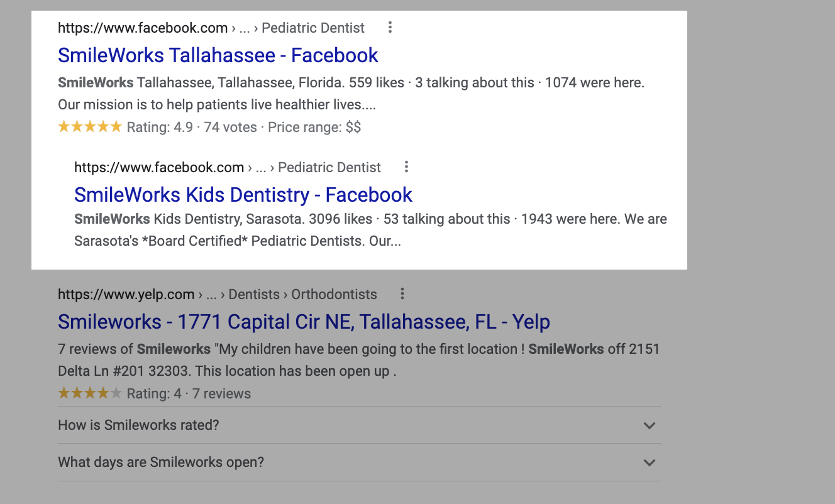835x504 pixels.
Task: Click Dentists breadcrumb in Yelp result
Action: (254, 294)
